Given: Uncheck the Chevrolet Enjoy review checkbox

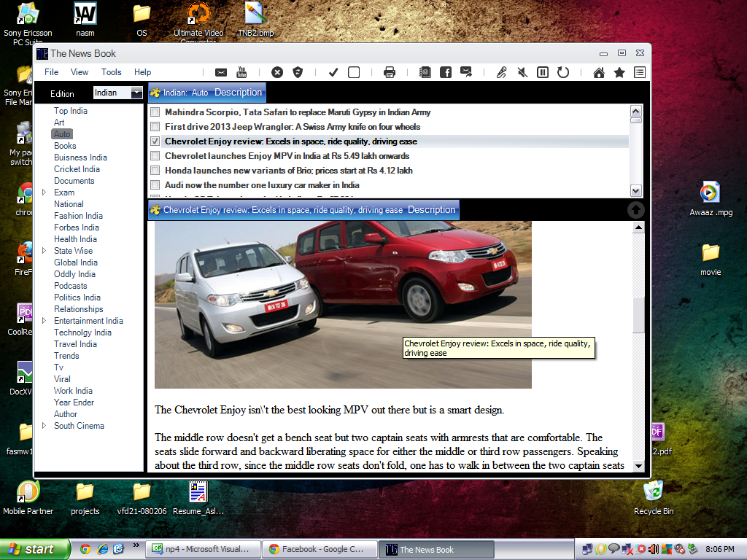Looking at the screenshot, I should point(155,141).
